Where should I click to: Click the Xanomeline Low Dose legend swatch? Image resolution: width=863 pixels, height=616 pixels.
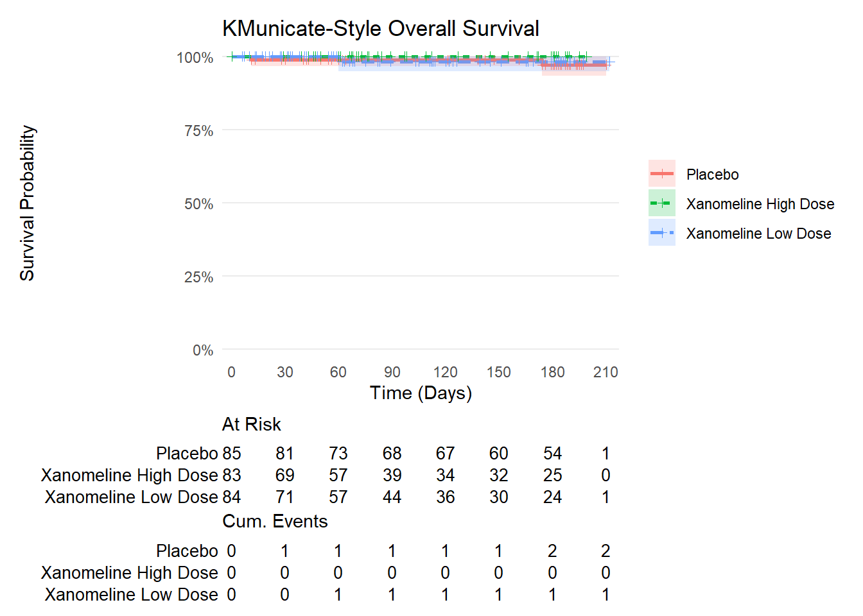click(x=661, y=233)
